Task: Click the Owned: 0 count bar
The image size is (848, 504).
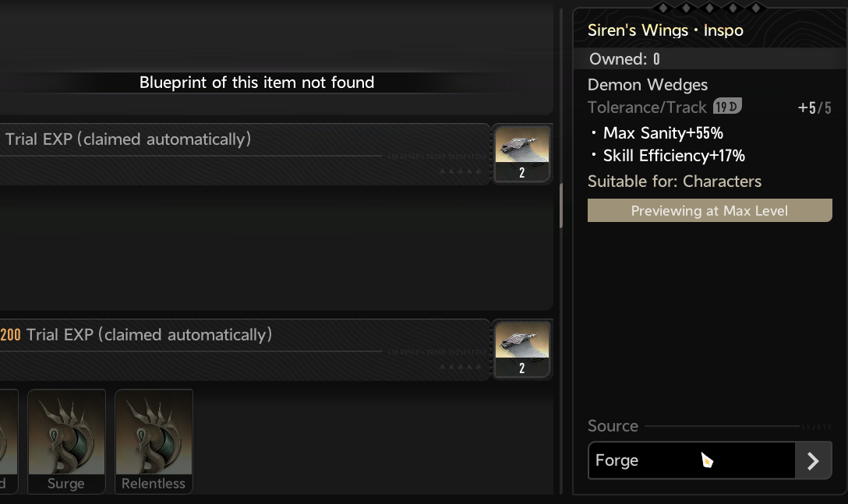Action: pos(709,58)
